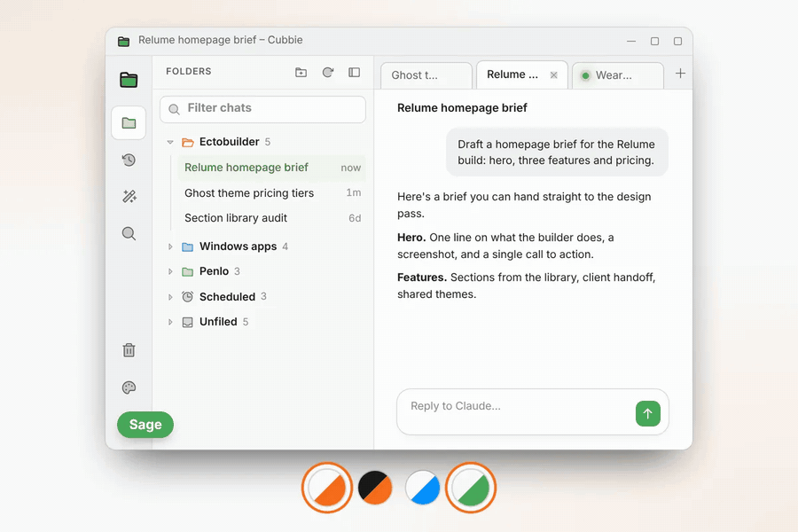Viewport: 798px width, 532px height.
Task: Toggle the sidebar panel layout icon
Action: point(354,73)
